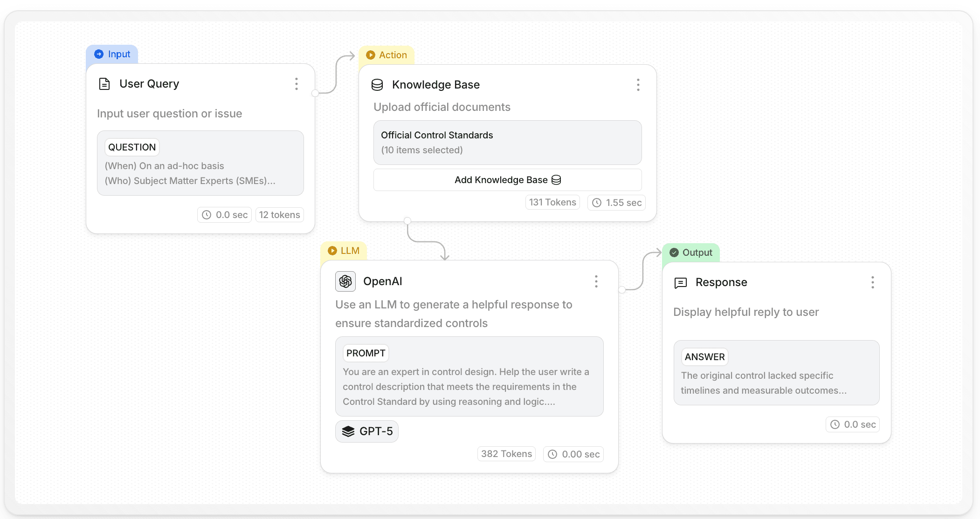The height and width of the screenshot is (519, 980).
Task: Click the 131 Tokens badge
Action: tap(552, 202)
